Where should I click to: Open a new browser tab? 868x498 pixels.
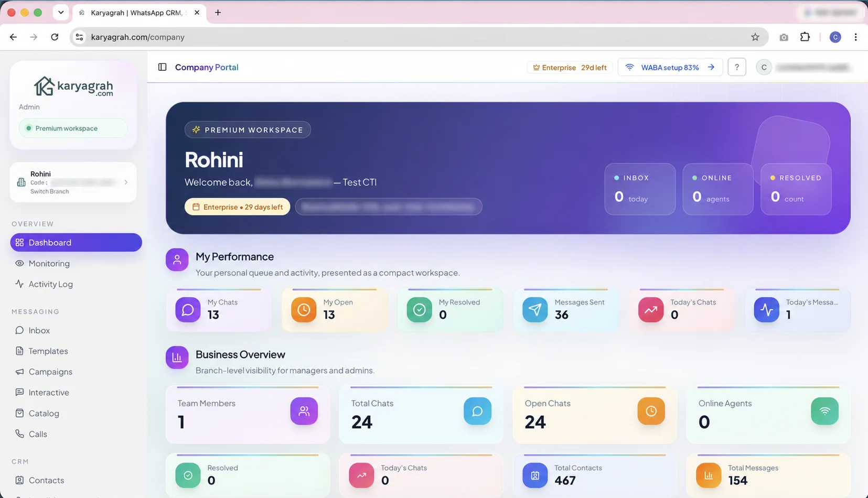218,12
